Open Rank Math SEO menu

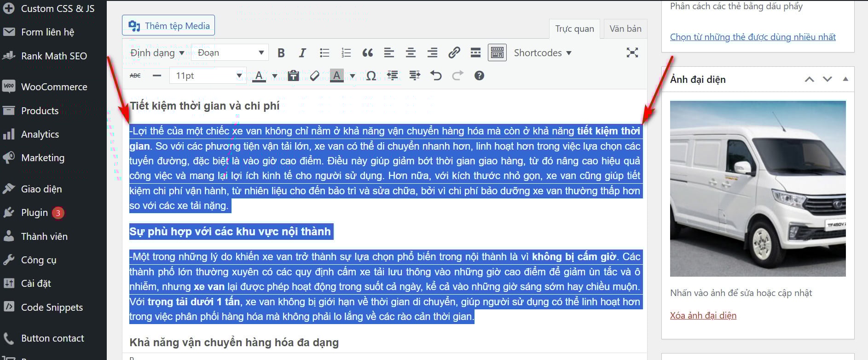coord(53,56)
